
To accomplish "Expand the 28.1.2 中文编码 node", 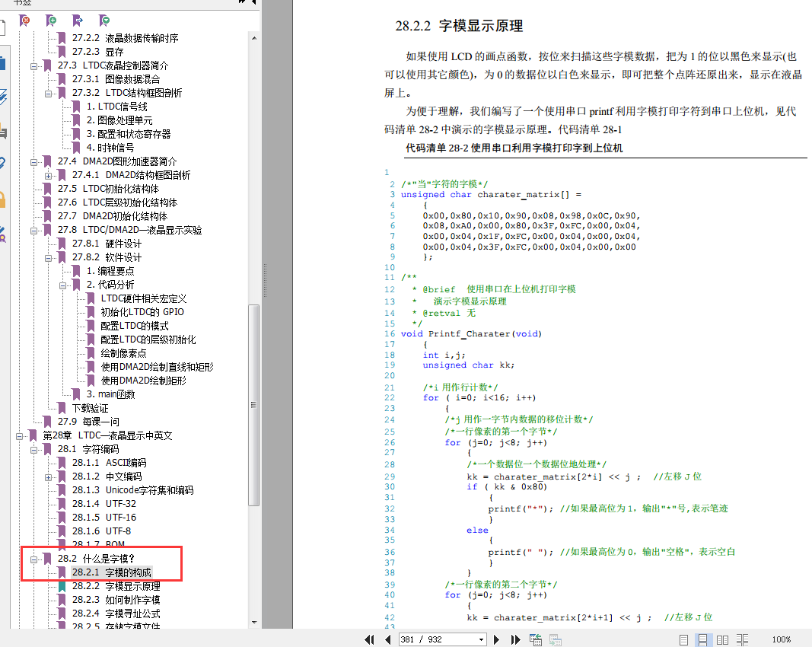I will 49,476.
